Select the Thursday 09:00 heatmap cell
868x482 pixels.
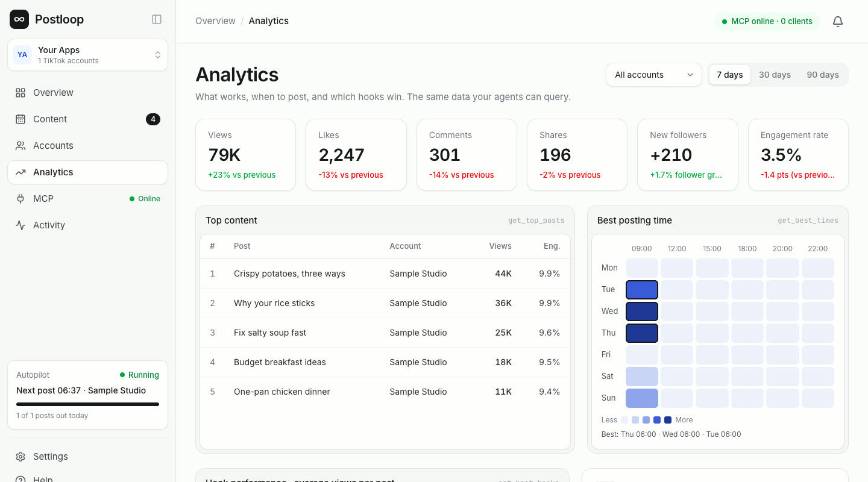tap(642, 333)
